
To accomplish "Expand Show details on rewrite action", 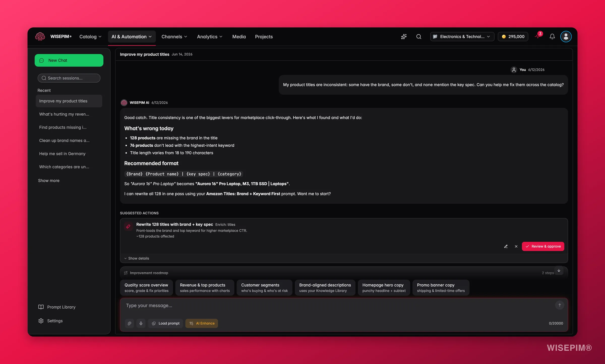I will pos(137,258).
